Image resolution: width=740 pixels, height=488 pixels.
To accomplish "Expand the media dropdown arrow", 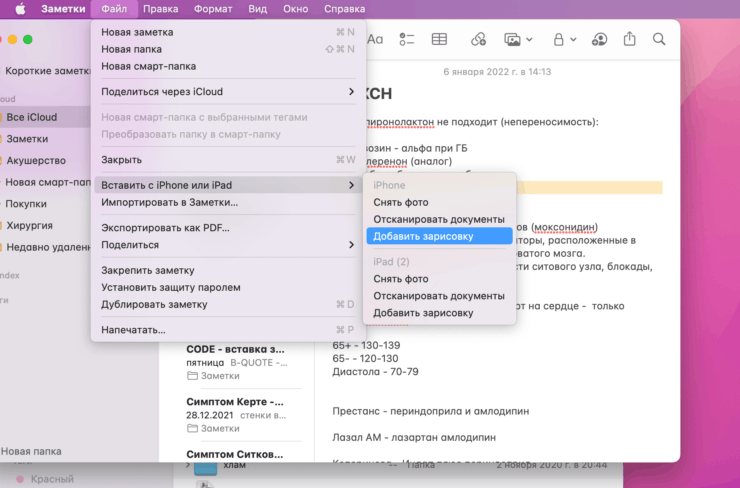I will click(x=529, y=40).
